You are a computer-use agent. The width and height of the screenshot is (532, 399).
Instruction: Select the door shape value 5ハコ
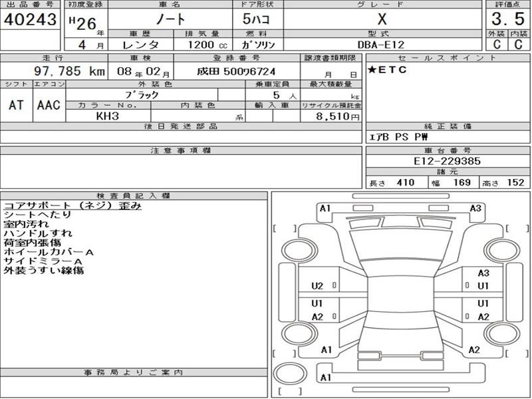[257, 19]
